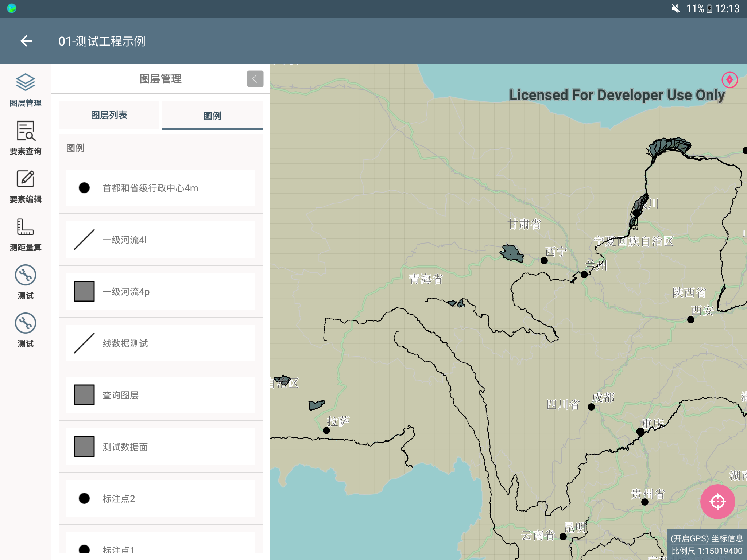Select the 图例 tab
This screenshot has width=747, height=560.
(212, 116)
